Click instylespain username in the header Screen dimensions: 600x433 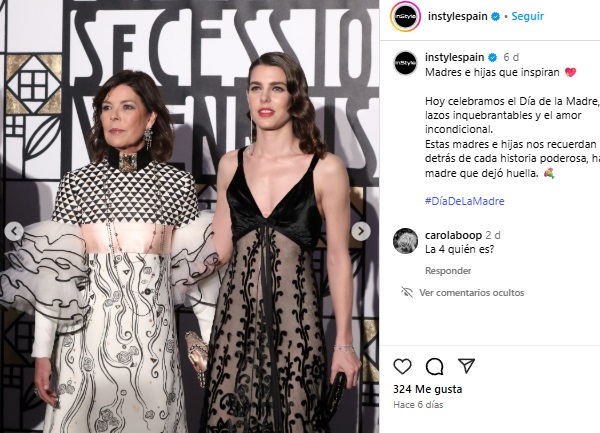[457, 16]
